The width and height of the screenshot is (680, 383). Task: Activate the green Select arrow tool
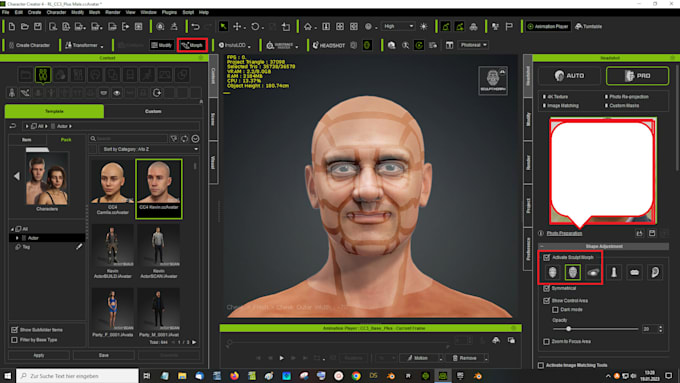click(223, 26)
